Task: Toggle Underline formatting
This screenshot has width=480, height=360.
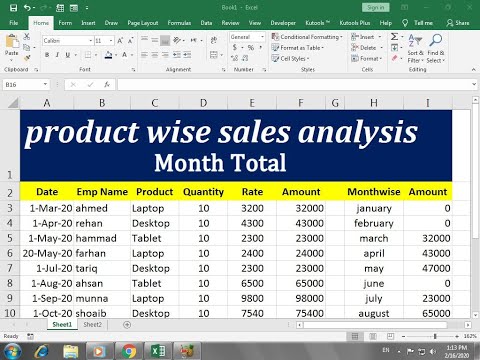Action: [x=68, y=55]
